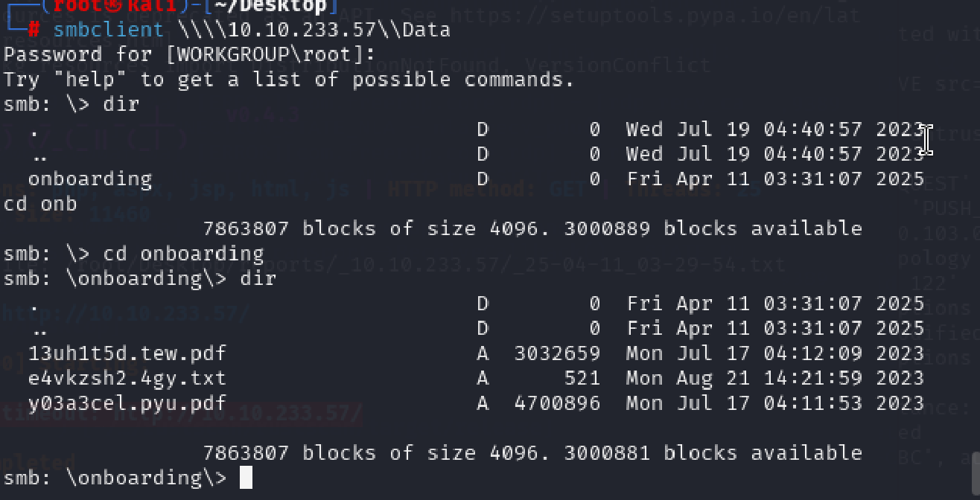Click the 10.10.233.57 Data share path
Viewport: 980px width, 500px height.
click(x=314, y=30)
